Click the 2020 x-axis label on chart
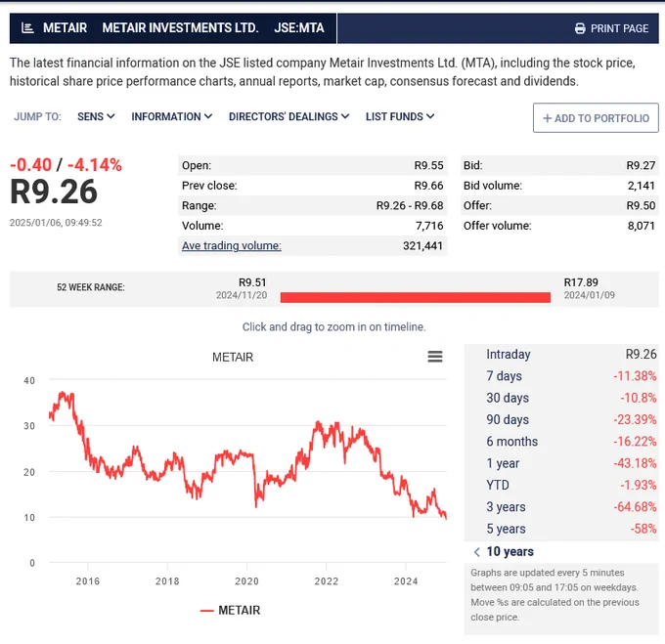 [x=246, y=581]
